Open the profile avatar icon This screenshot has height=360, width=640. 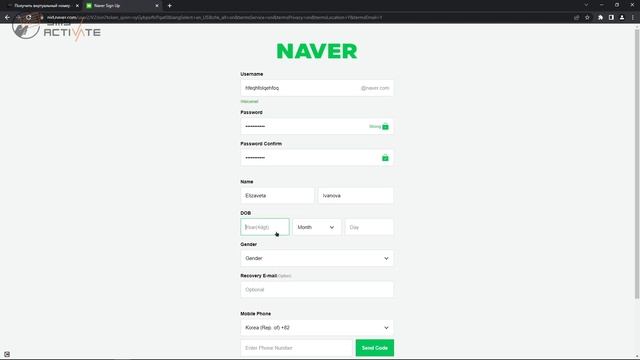622,18
